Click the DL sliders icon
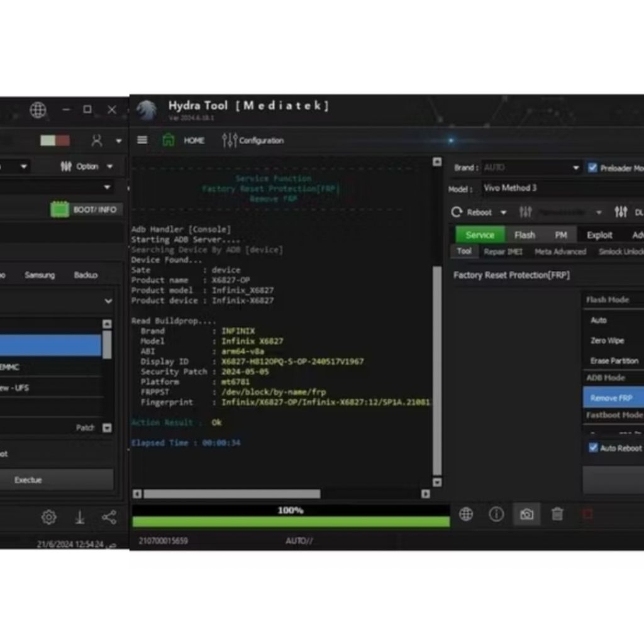This screenshot has height=644, width=644. pos(621,212)
